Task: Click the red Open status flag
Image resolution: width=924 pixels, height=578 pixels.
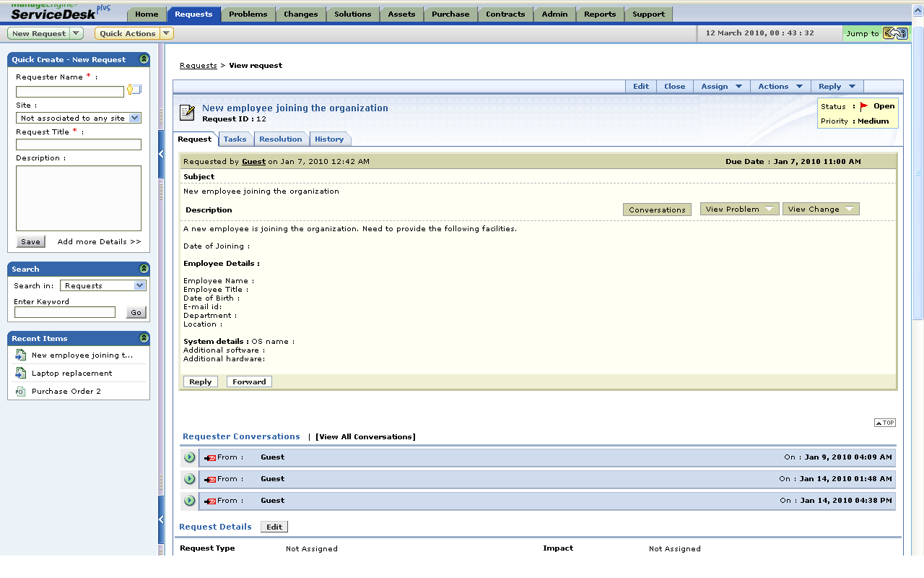Action: [864, 106]
